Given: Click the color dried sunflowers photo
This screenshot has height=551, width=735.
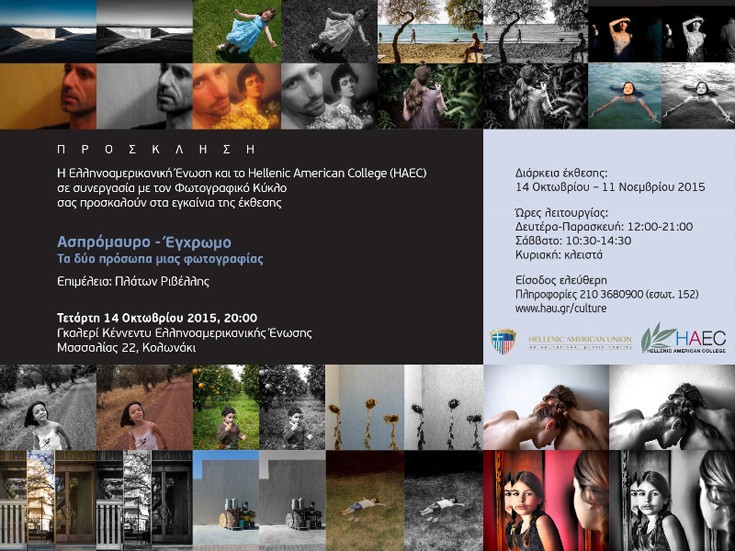Looking at the screenshot, I should 365,407.
